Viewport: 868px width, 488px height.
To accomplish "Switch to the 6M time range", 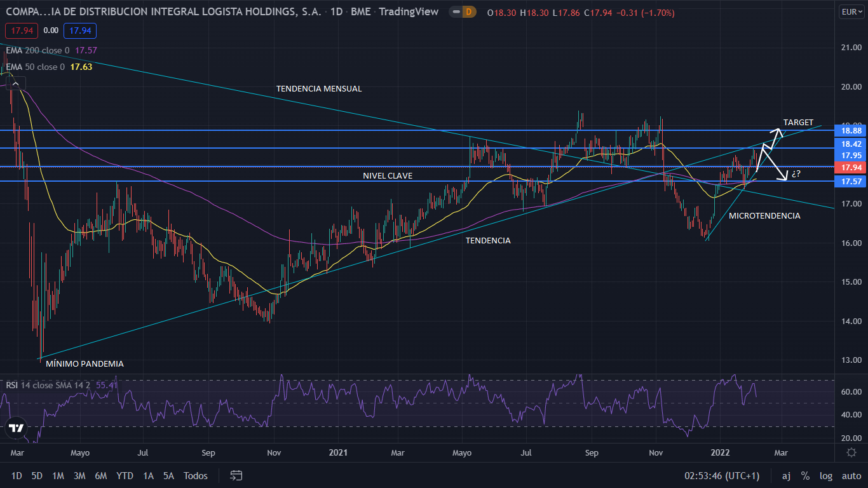I will click(x=100, y=475).
